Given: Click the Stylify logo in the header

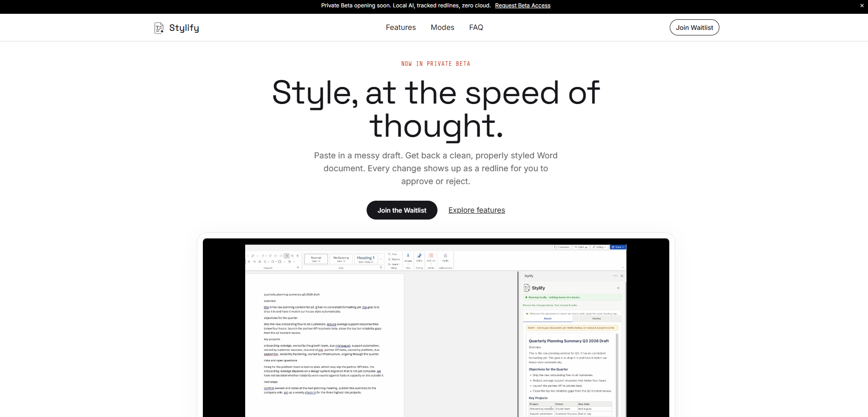Looking at the screenshot, I should (x=177, y=28).
